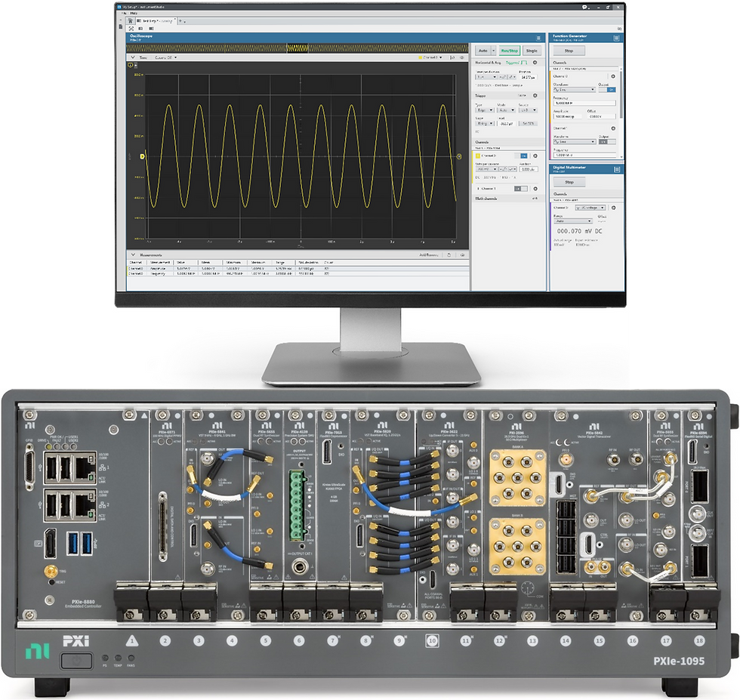The height and width of the screenshot is (700, 740).
Task: Click second layout icon in toolbar
Action: point(140,29)
